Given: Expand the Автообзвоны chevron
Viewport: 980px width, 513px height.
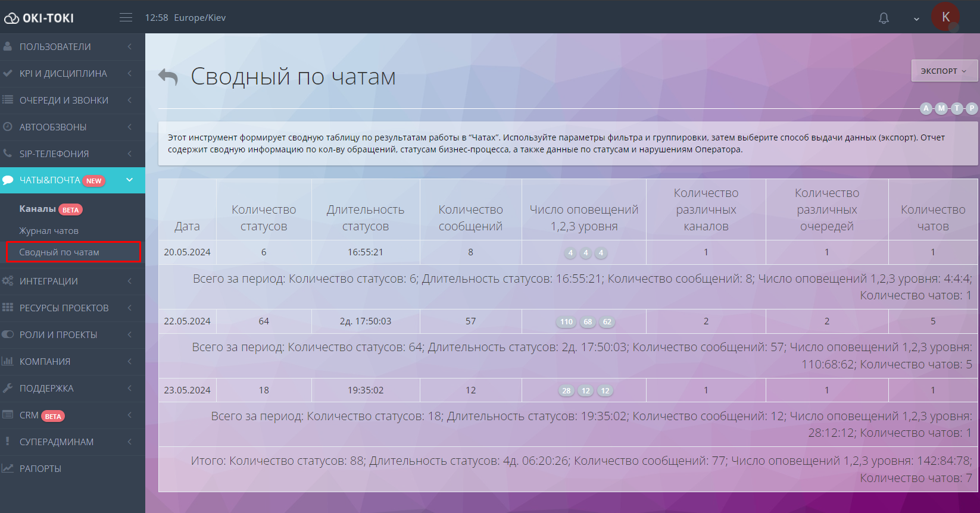Looking at the screenshot, I should 130,127.
